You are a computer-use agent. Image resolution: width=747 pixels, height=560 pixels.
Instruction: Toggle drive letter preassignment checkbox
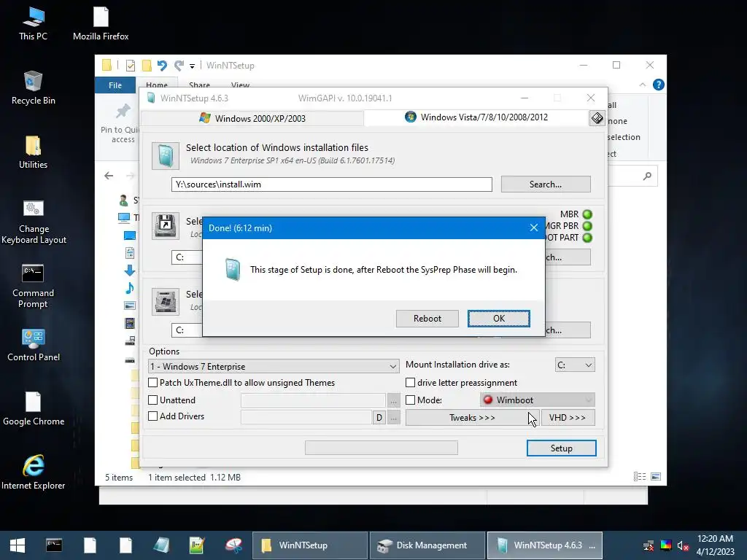[410, 382]
